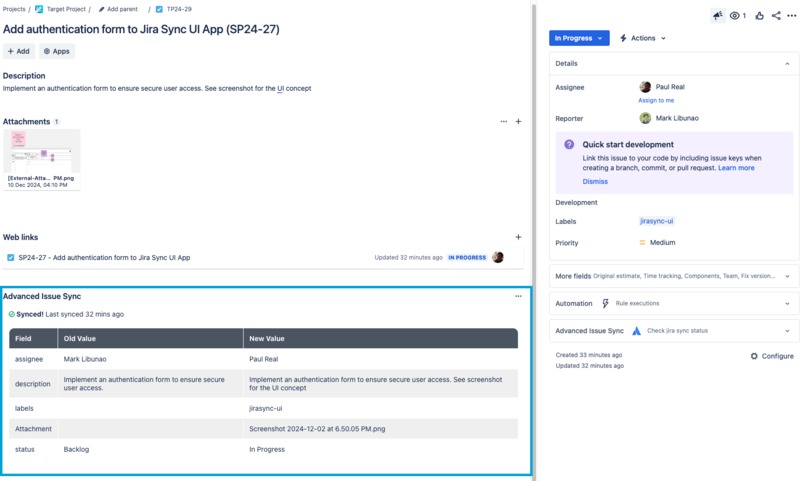Select the Paul Real new value cell
This screenshot has height=481, width=806.
380,359
